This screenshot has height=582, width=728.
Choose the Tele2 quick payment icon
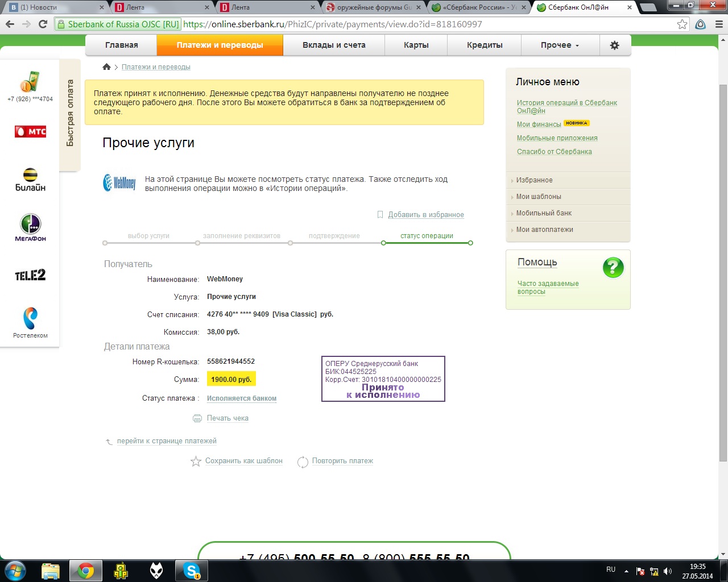tap(30, 275)
